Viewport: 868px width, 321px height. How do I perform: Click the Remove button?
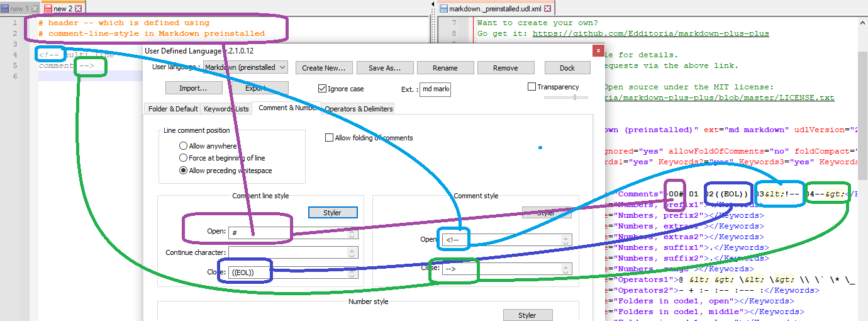[x=505, y=68]
